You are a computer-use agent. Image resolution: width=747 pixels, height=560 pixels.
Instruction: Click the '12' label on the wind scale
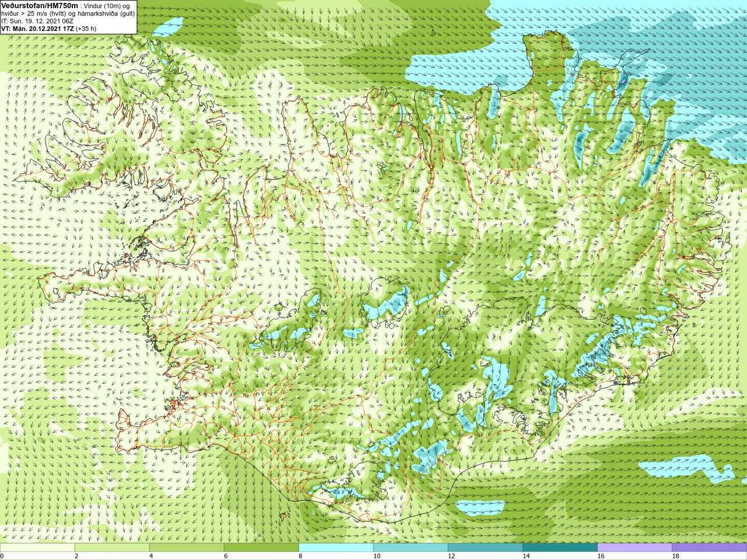coord(452,556)
